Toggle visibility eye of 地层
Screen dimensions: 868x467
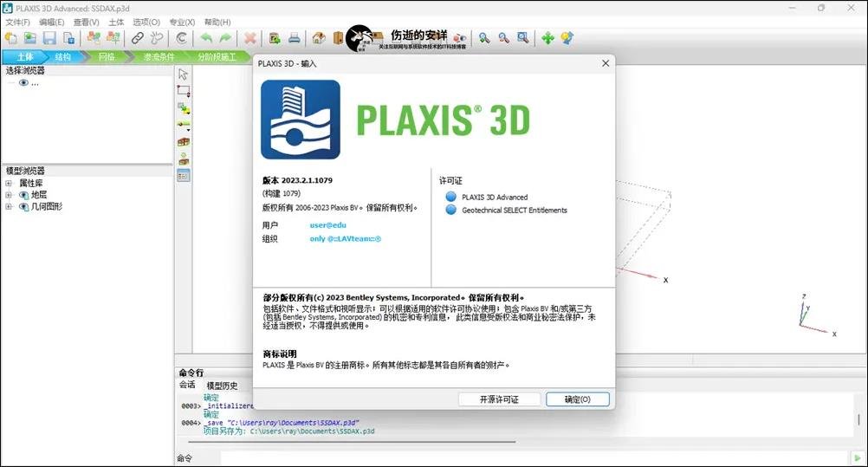23,195
